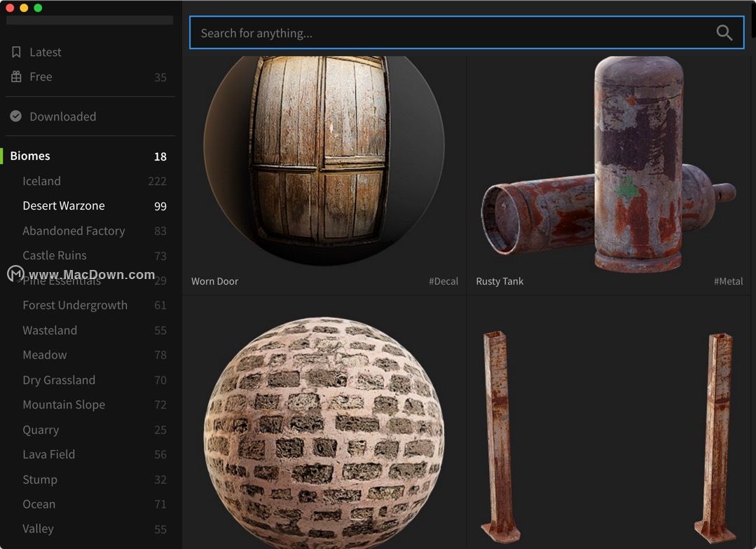Open the Rusty Tank asset thumbnail
756x549 pixels.
(608, 164)
